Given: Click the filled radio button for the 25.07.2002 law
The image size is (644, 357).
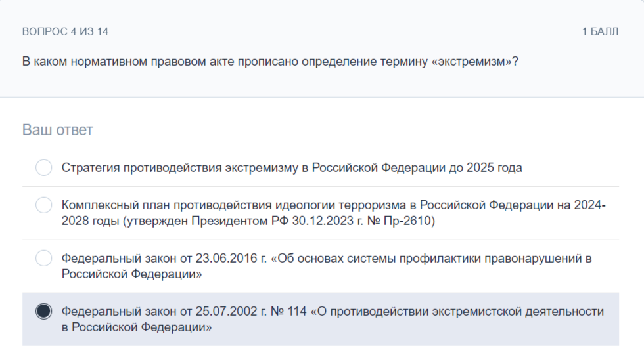Looking at the screenshot, I should click(x=43, y=311).
